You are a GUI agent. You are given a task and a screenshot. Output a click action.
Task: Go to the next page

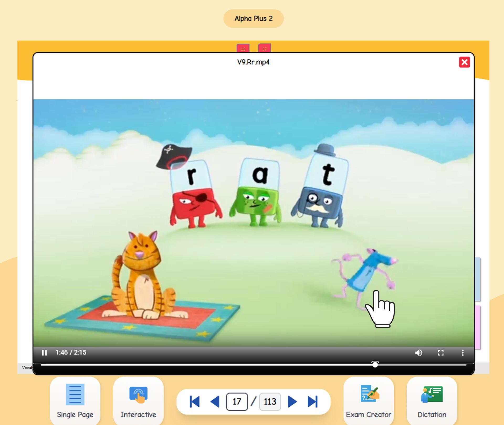tap(292, 401)
